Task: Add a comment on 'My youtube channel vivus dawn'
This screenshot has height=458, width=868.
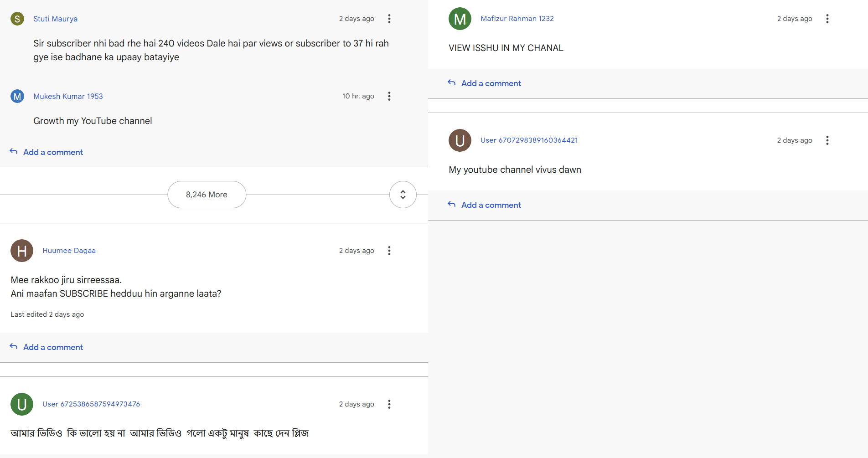Action: click(491, 205)
